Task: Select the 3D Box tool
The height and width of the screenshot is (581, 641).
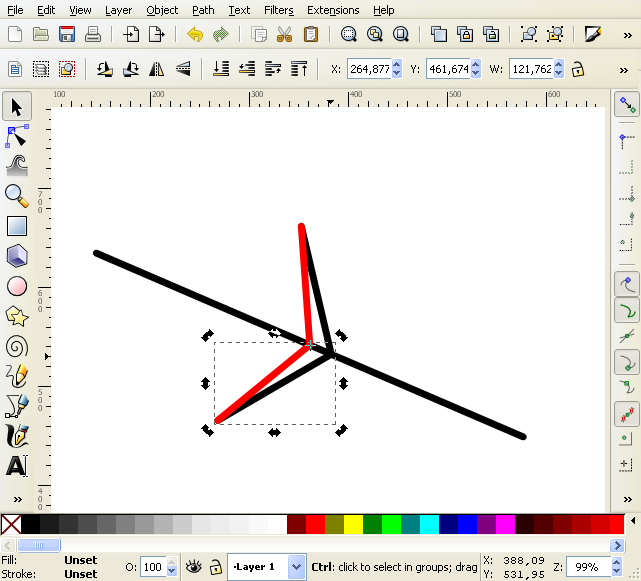Action: click(x=17, y=256)
